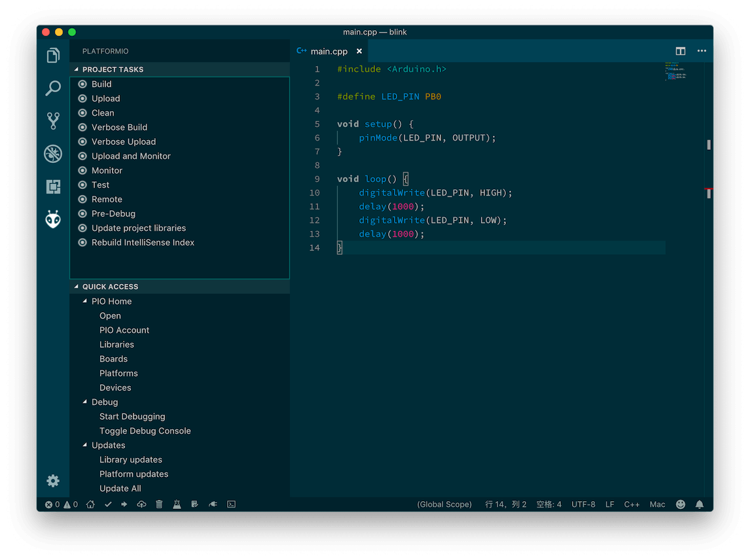Clean the build with the trash status icon
The width and height of the screenshot is (750, 560).
coord(158,504)
